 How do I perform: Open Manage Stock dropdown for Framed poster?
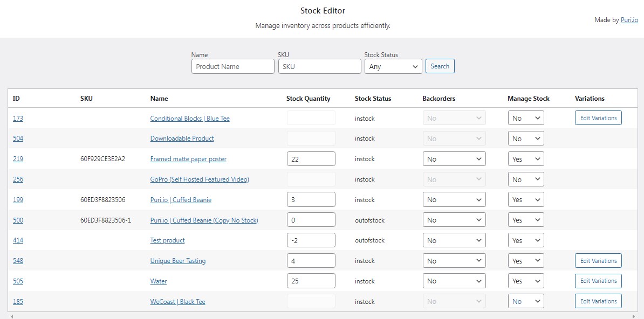(526, 159)
